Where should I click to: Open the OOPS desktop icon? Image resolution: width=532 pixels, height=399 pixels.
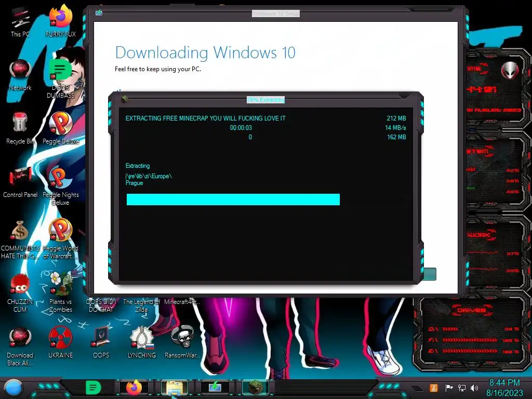coord(101,342)
